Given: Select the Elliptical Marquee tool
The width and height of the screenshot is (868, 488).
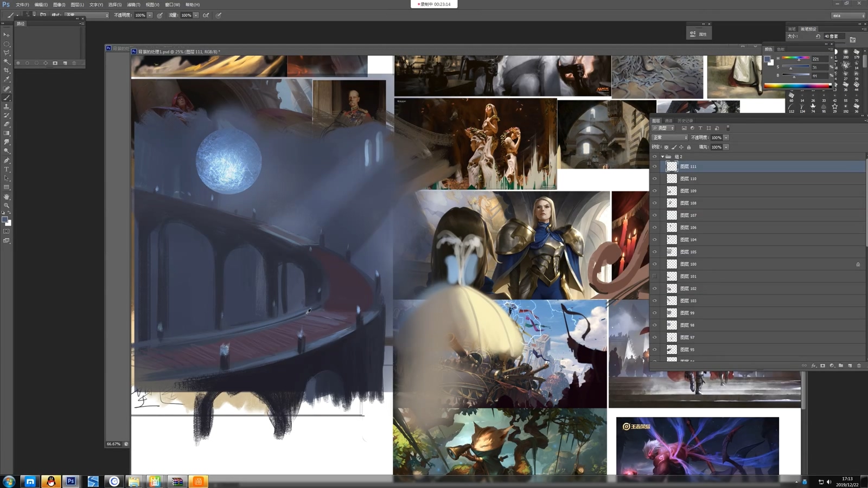Looking at the screenshot, I should (7, 44).
